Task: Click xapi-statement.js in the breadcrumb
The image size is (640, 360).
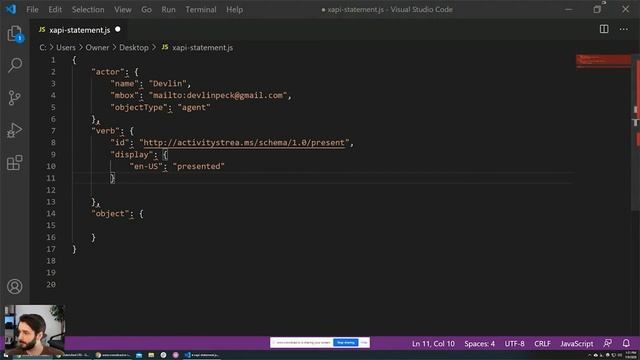Action: coord(202,47)
